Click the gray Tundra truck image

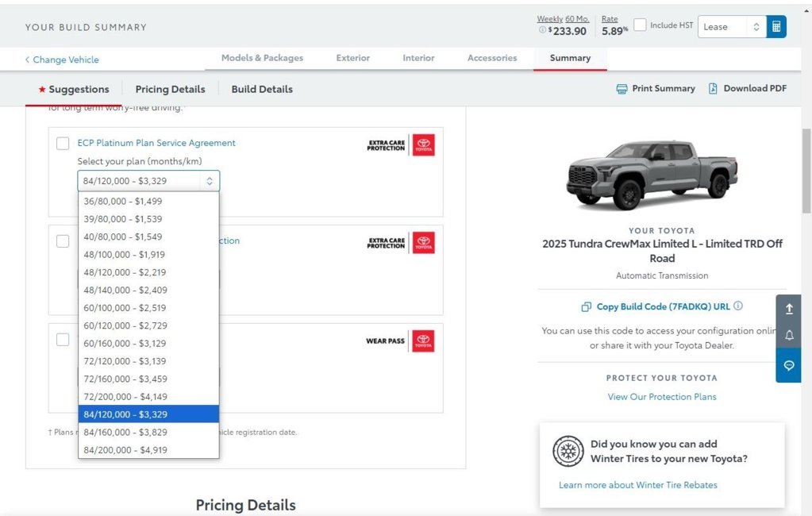[x=653, y=175]
